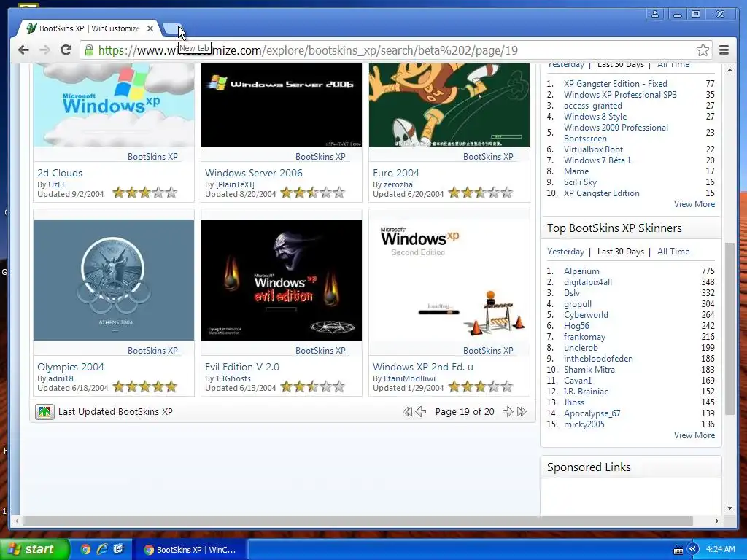Select All Time in Top Skinners

(673, 252)
